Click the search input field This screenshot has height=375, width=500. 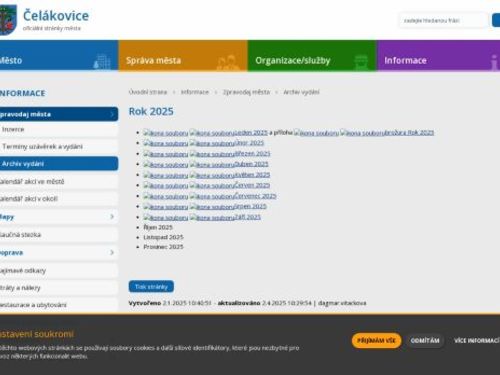pos(443,20)
